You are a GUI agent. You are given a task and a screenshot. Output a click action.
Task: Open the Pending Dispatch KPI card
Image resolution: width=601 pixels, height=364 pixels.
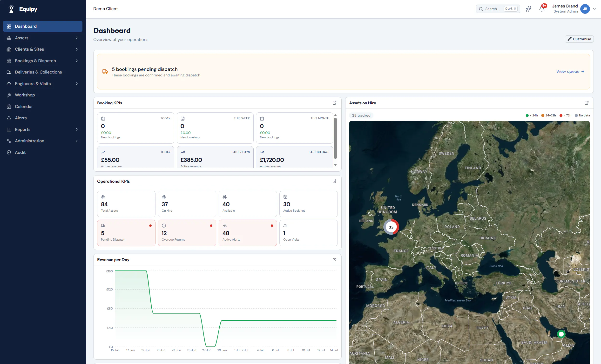pyautogui.click(x=126, y=233)
